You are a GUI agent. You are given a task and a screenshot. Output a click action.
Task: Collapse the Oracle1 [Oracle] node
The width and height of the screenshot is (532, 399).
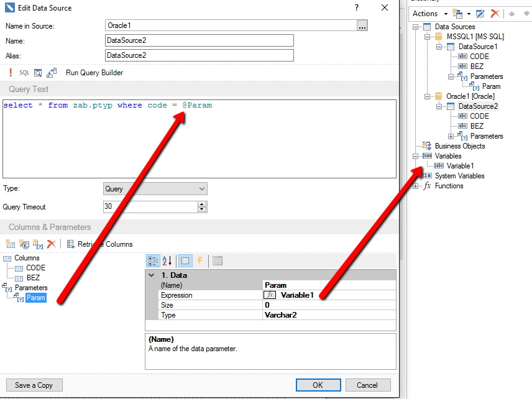pyautogui.click(x=427, y=97)
